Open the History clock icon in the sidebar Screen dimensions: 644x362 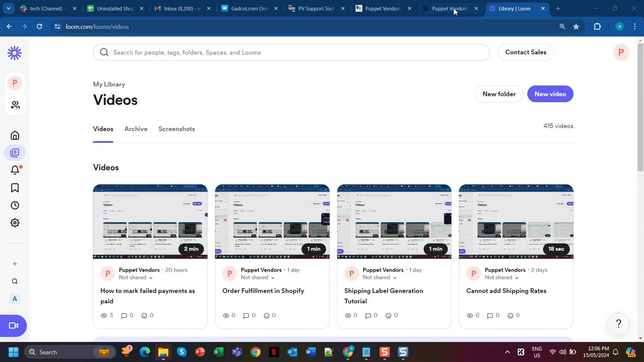coord(15,205)
